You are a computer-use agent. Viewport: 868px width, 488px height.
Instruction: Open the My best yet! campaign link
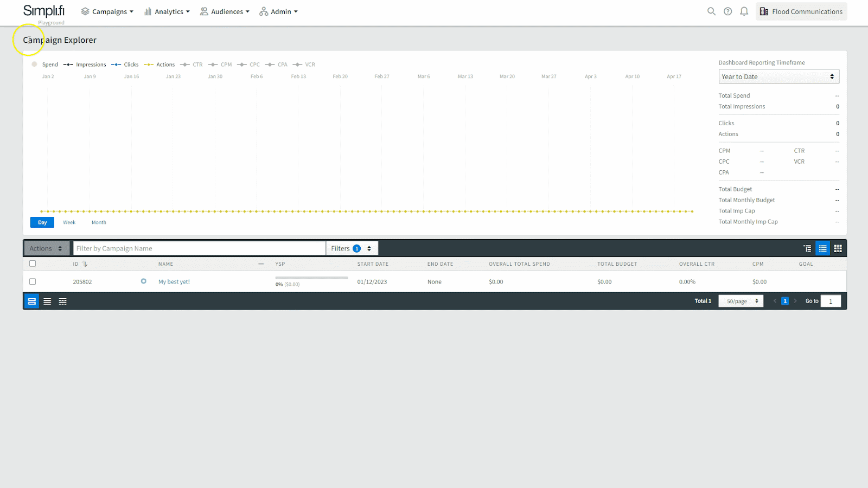174,282
